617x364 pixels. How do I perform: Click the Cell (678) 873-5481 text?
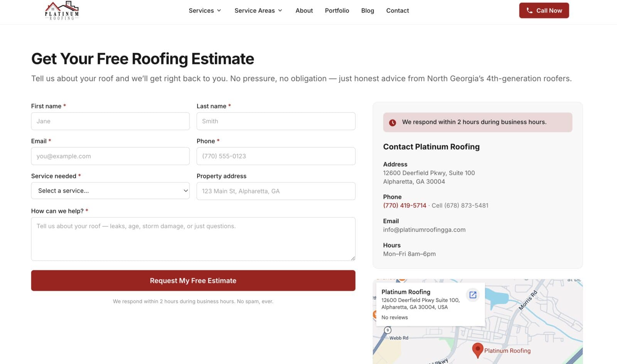(460, 206)
